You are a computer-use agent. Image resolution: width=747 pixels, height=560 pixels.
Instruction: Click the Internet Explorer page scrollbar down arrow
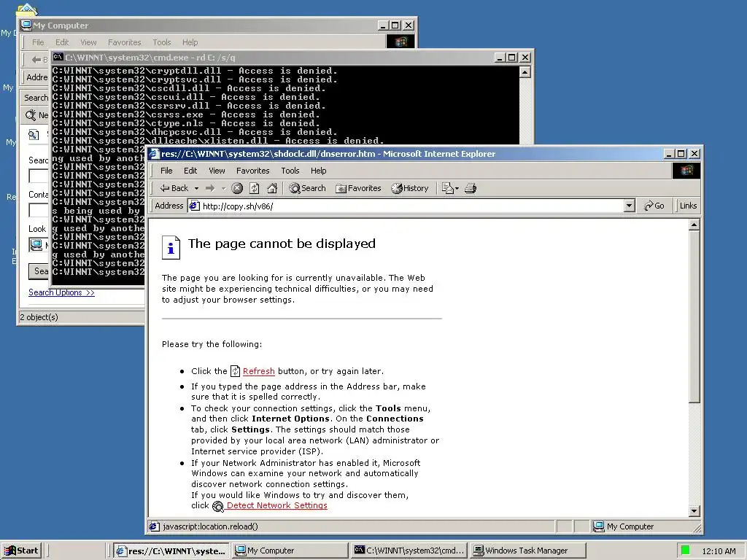[694, 511]
